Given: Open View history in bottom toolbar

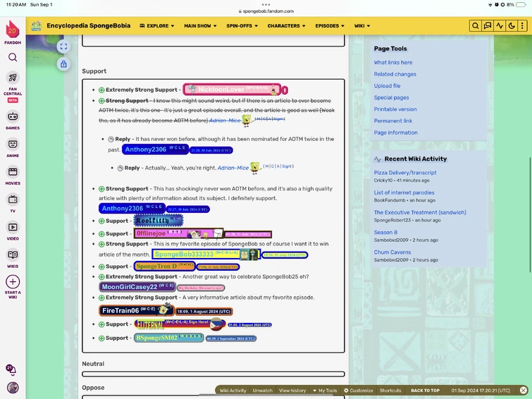Looking at the screenshot, I should click(292, 391).
